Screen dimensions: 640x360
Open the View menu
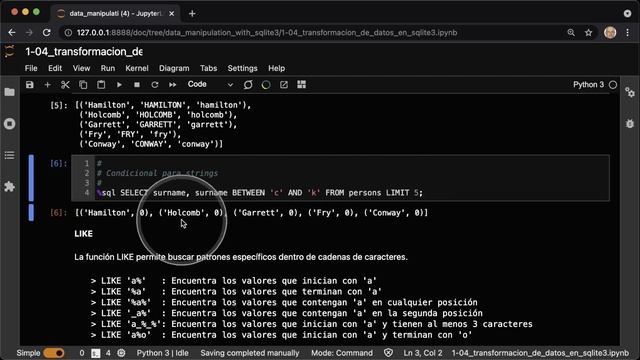(81, 68)
